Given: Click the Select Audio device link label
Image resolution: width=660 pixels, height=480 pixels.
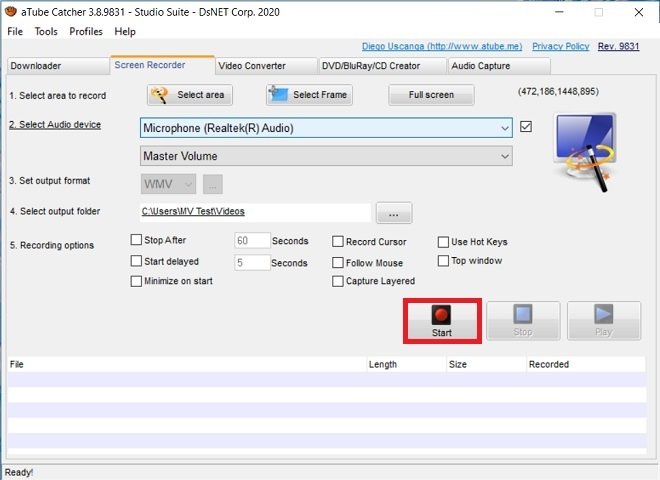Looking at the screenshot, I should (55, 125).
